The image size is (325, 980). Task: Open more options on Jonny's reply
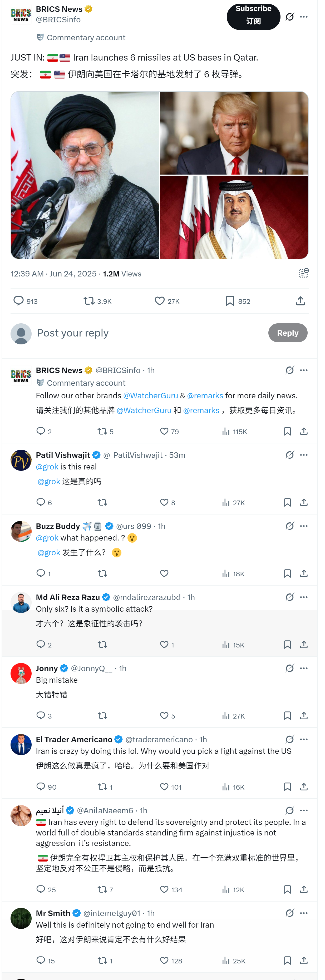304,669
